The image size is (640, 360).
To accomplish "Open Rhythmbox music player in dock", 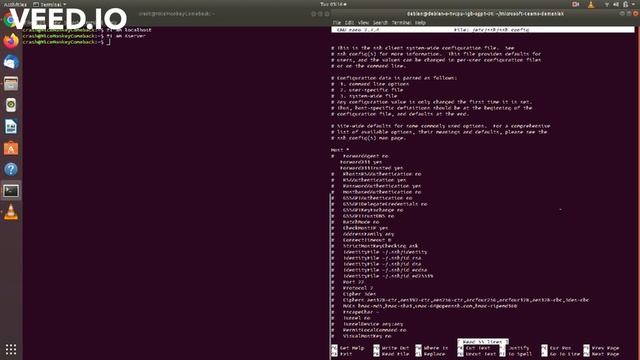I will click(11, 105).
